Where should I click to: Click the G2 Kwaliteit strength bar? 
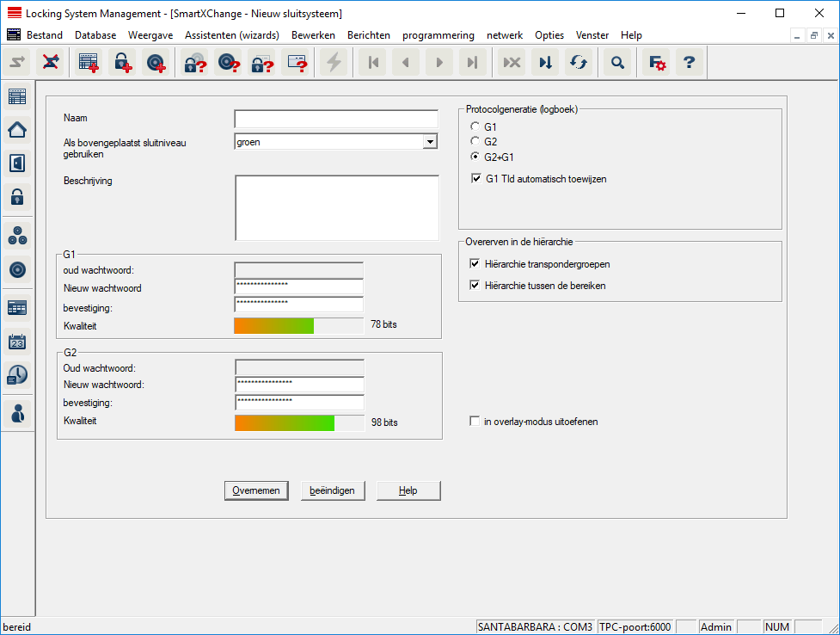click(x=299, y=422)
